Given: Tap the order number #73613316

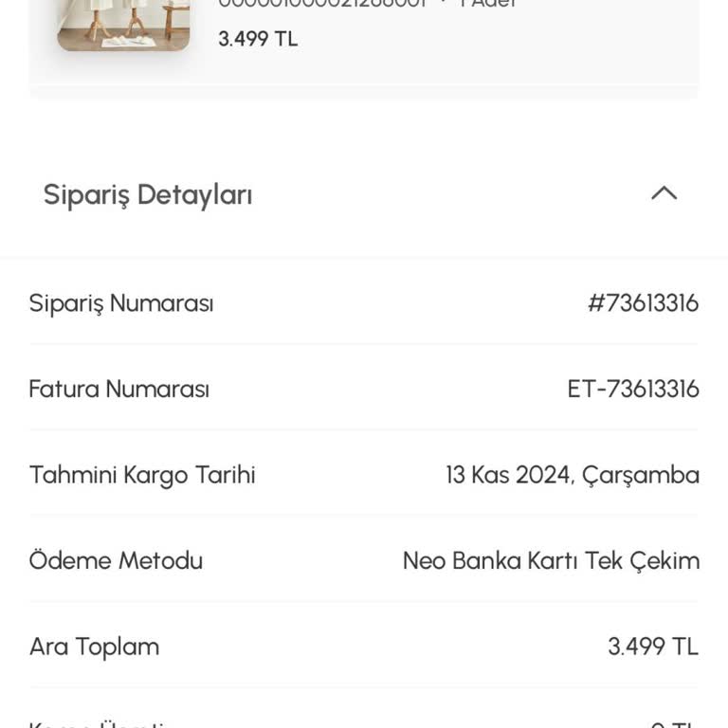Looking at the screenshot, I should point(643,303).
